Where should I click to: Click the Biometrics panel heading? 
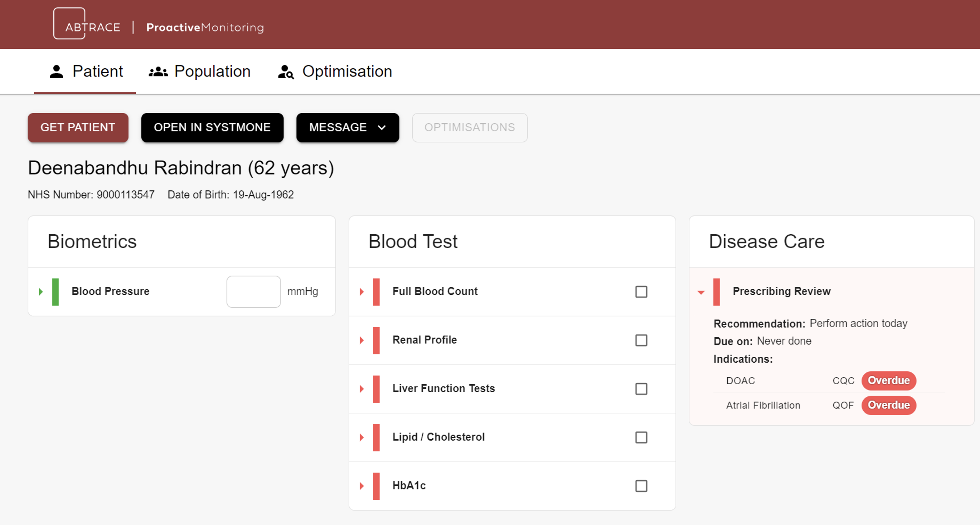point(92,241)
